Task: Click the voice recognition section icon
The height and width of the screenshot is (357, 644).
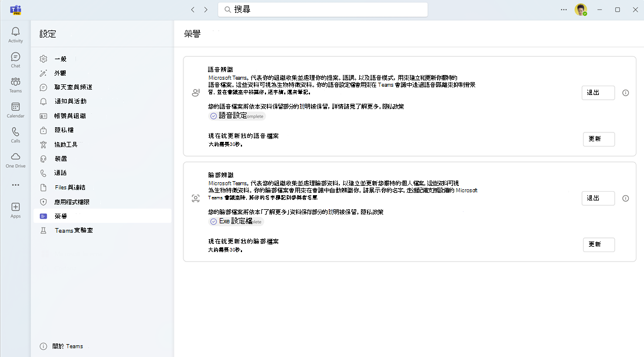Action: coord(196,93)
